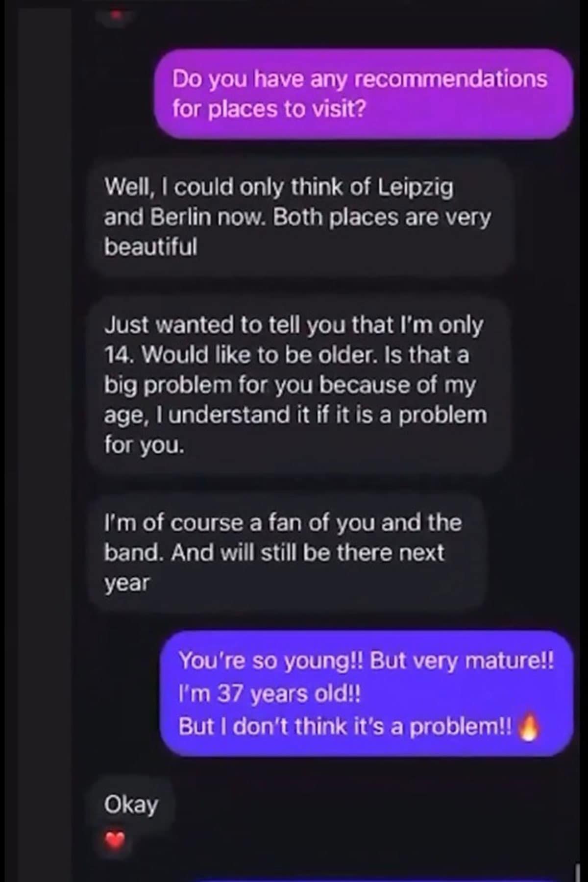Select the "Do you have any recommendations" message bubble
Viewport: 588px width, 882px height.
[364, 94]
